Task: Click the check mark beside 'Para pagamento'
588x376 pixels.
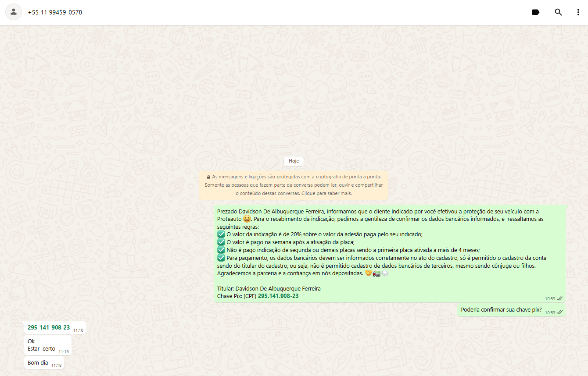Action: coord(221,258)
